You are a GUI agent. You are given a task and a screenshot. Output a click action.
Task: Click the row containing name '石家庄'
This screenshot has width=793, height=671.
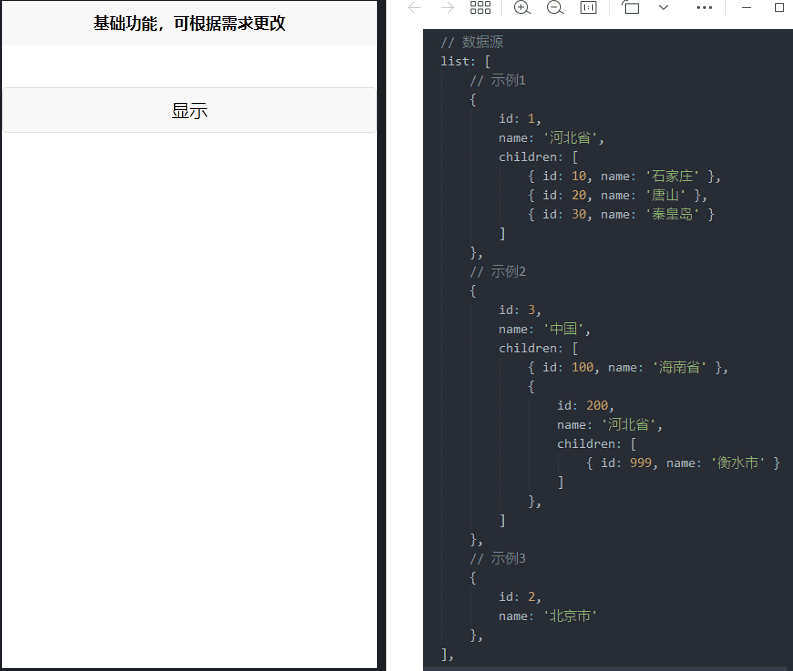click(624, 176)
